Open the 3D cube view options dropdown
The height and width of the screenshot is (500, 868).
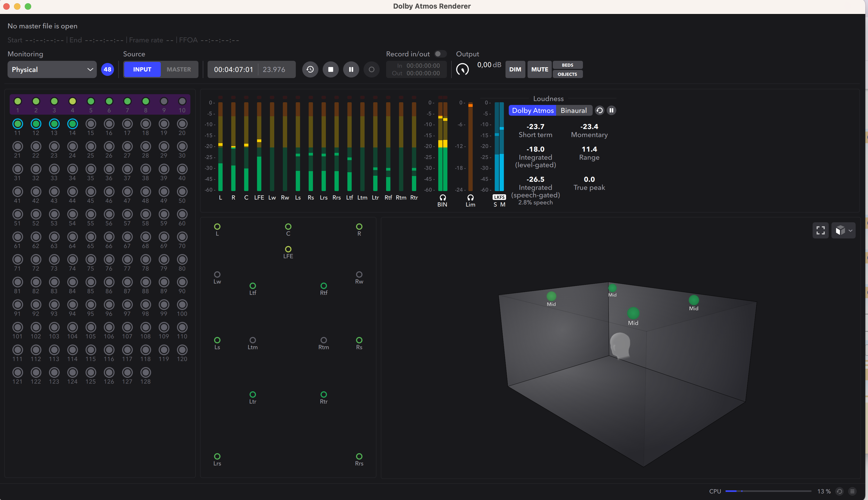pos(843,230)
